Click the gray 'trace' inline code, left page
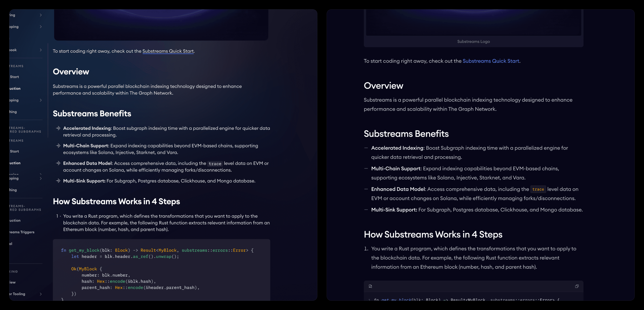Screen dimensions: 644x310 [x=215, y=164]
